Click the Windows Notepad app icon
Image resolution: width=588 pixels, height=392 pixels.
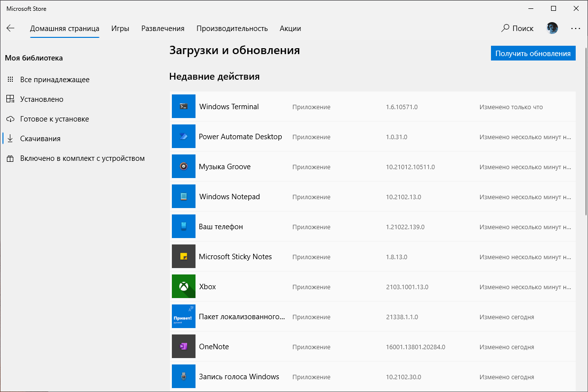183,196
